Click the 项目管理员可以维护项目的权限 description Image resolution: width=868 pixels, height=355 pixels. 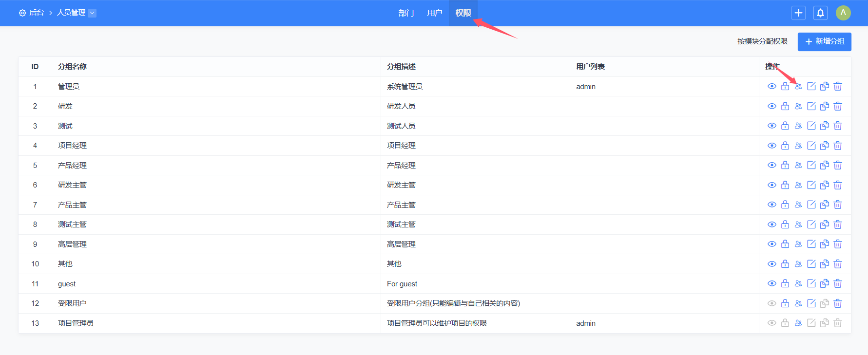tap(437, 323)
